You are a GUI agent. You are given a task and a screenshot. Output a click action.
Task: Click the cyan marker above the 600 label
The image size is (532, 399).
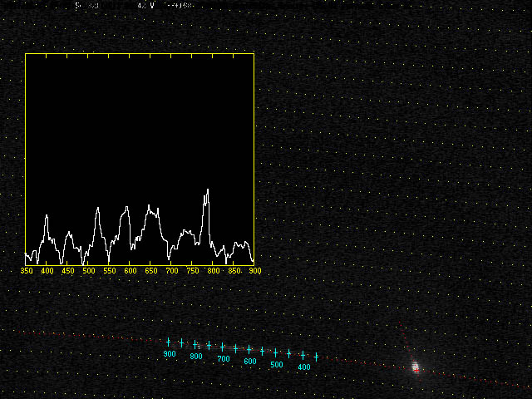[x=249, y=350]
